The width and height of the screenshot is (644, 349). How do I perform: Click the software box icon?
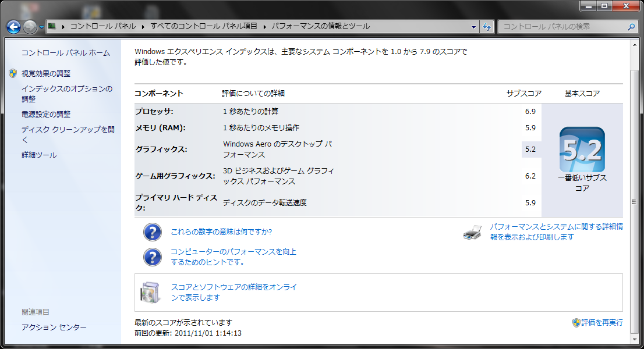[150, 293]
